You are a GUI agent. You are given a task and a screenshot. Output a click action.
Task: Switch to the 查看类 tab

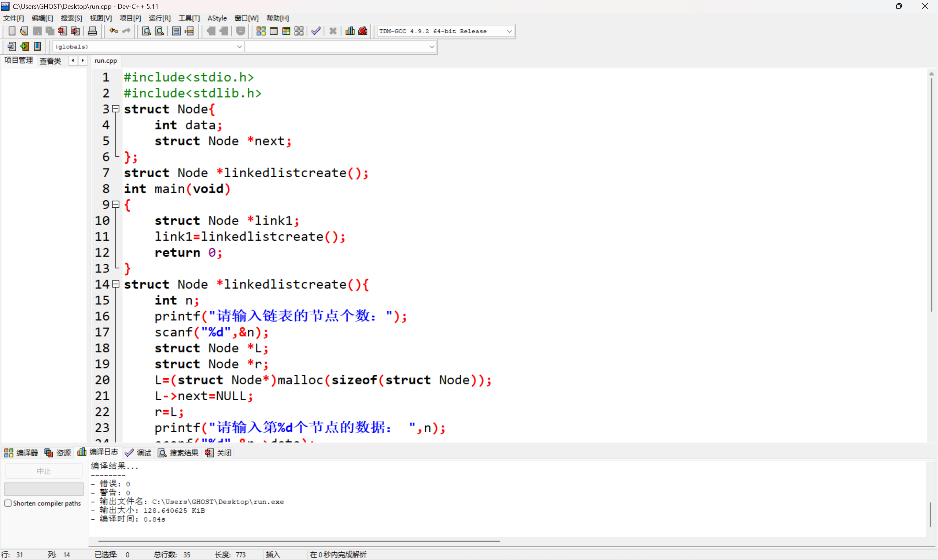click(x=50, y=61)
